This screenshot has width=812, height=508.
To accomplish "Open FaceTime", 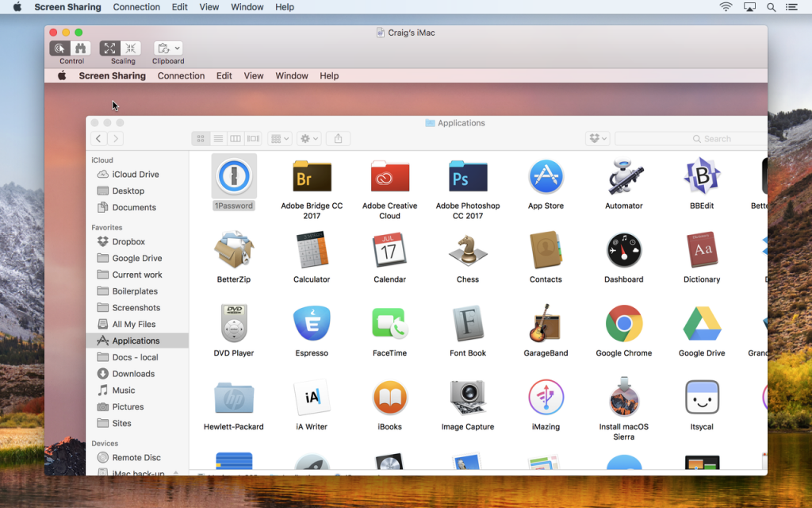I will tap(390, 324).
